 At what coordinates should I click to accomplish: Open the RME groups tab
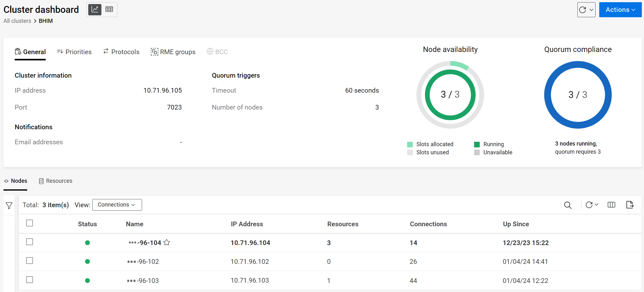coord(173,52)
